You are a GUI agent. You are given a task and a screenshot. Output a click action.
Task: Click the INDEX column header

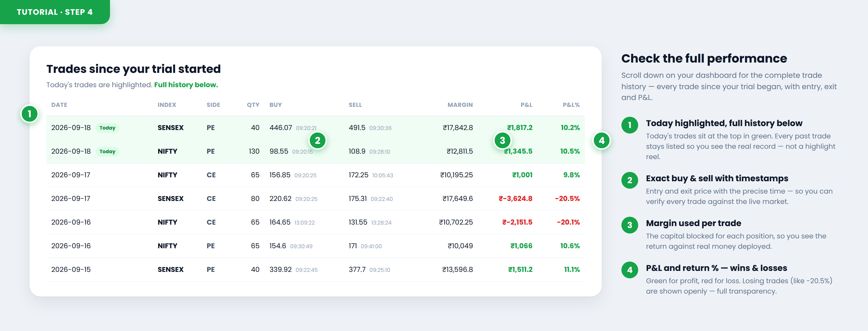pos(167,105)
